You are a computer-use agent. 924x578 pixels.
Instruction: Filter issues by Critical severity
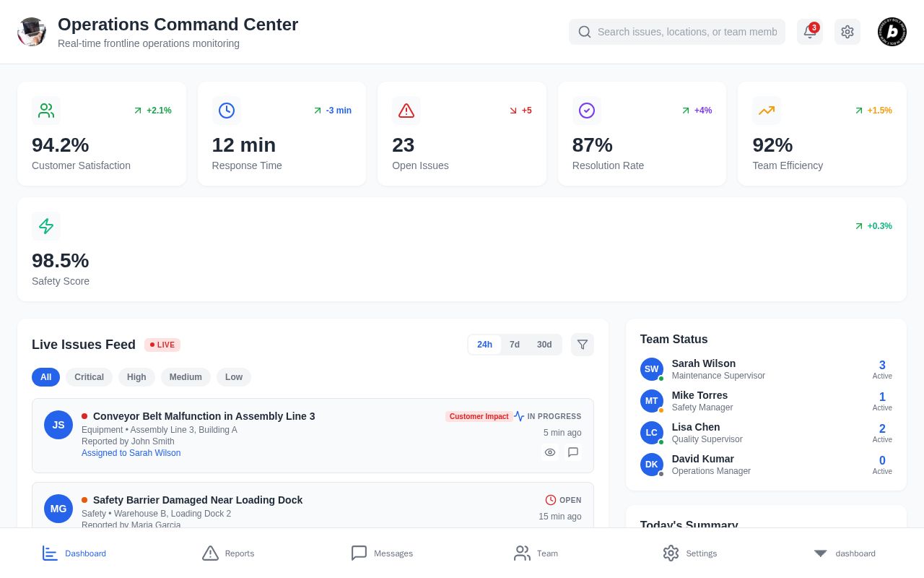(90, 377)
